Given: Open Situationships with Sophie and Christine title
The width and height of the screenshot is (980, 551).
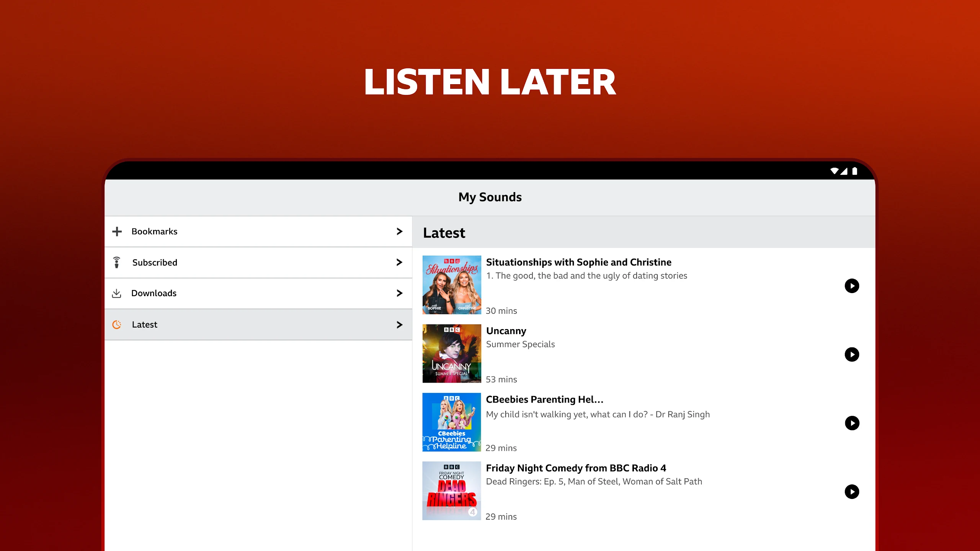Looking at the screenshot, I should pyautogui.click(x=578, y=262).
